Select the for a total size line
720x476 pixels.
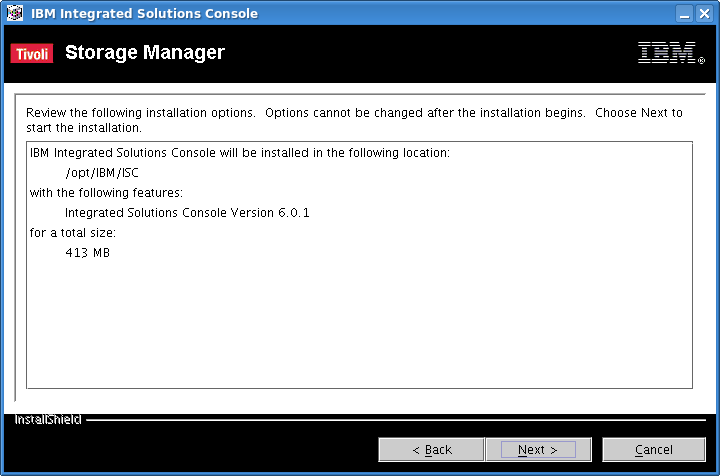pos(73,233)
